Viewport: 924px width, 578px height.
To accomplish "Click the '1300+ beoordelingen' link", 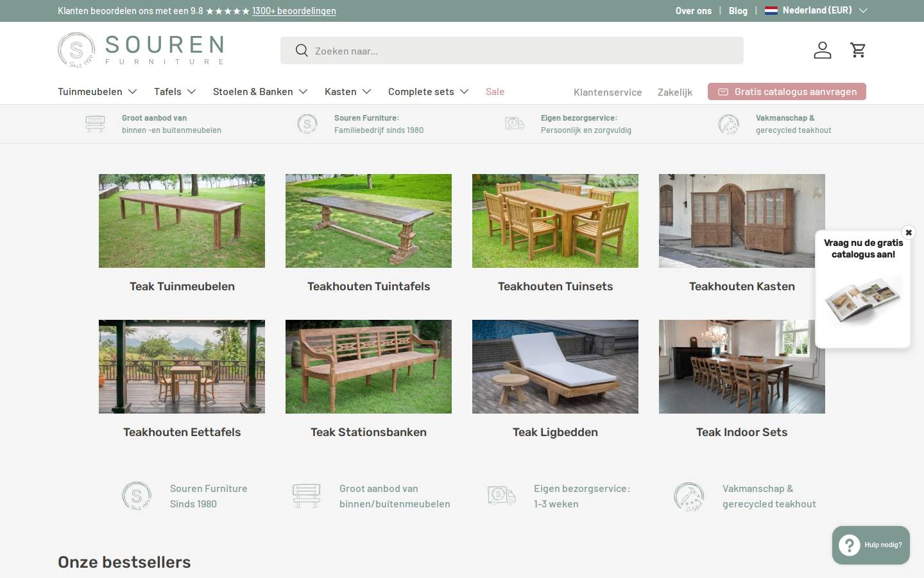I will 294,11.
